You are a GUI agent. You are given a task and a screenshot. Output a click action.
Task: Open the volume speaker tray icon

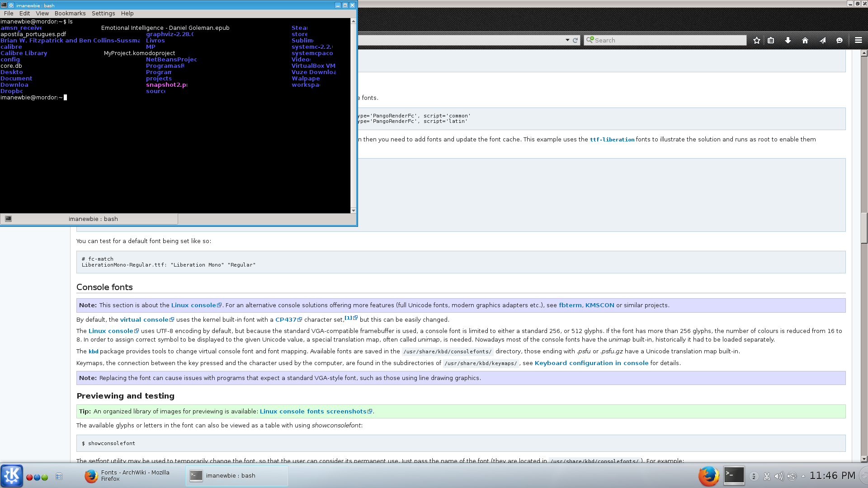coord(779,476)
